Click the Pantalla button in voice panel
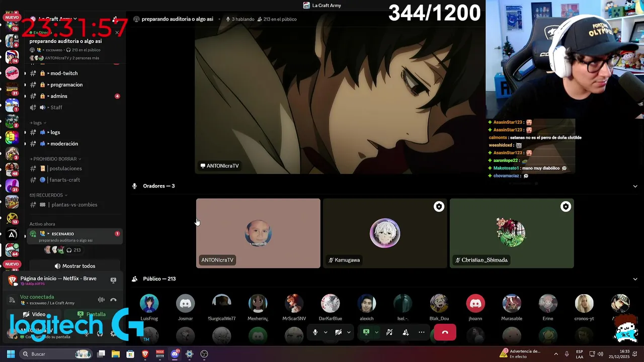Viewport: 644px width, 362px height. point(91,314)
